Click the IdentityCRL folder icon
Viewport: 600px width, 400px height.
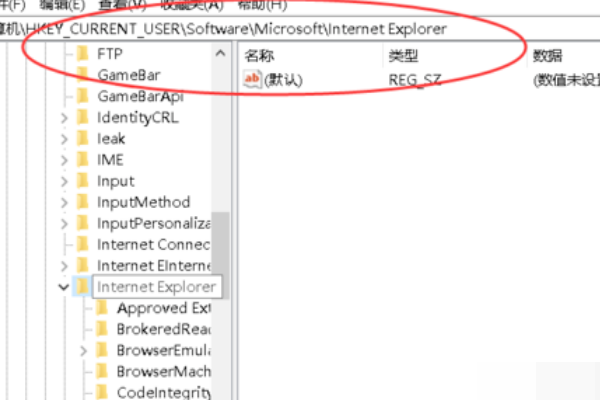click(x=83, y=118)
